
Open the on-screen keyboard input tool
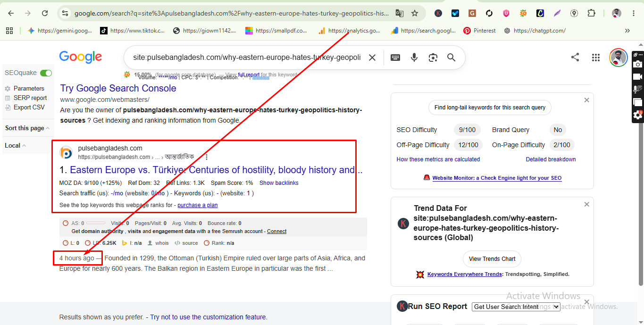coord(395,58)
